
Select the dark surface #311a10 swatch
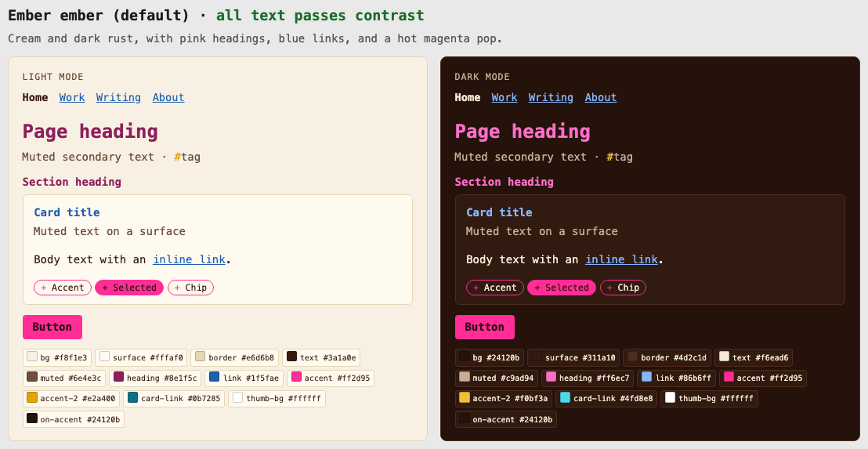pos(573,357)
